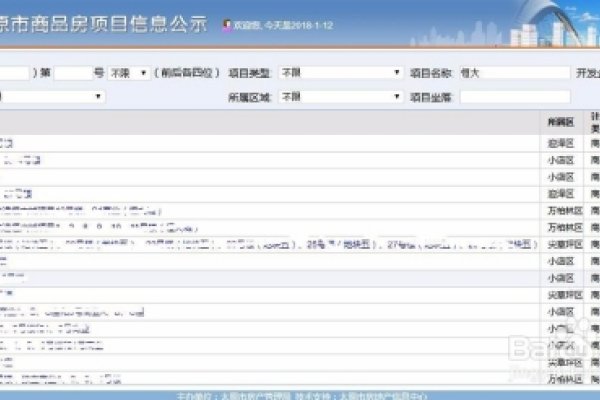Screen dimensions: 600x400
Task: Click the 项目类型 label
Action: click(249, 73)
